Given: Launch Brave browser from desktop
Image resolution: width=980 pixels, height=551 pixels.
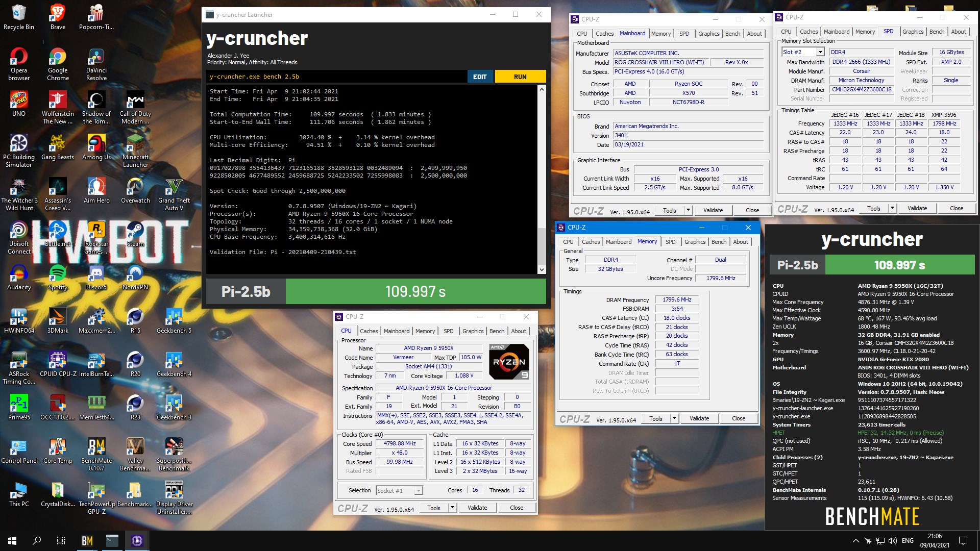Looking at the screenshot, I should [x=58, y=17].
